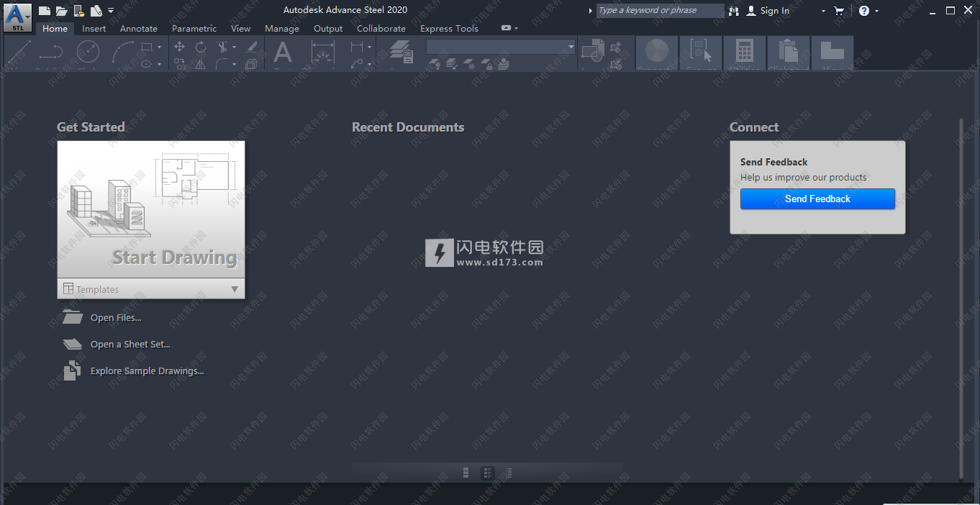Toggle the ribbon minimize button
This screenshot has height=505, width=980.
pyautogui.click(x=506, y=28)
